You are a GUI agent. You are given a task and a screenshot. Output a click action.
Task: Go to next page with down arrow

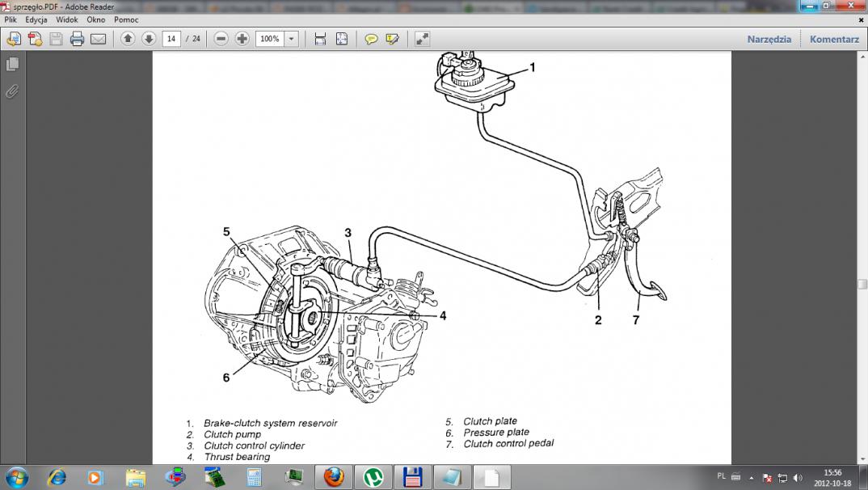[x=149, y=39]
